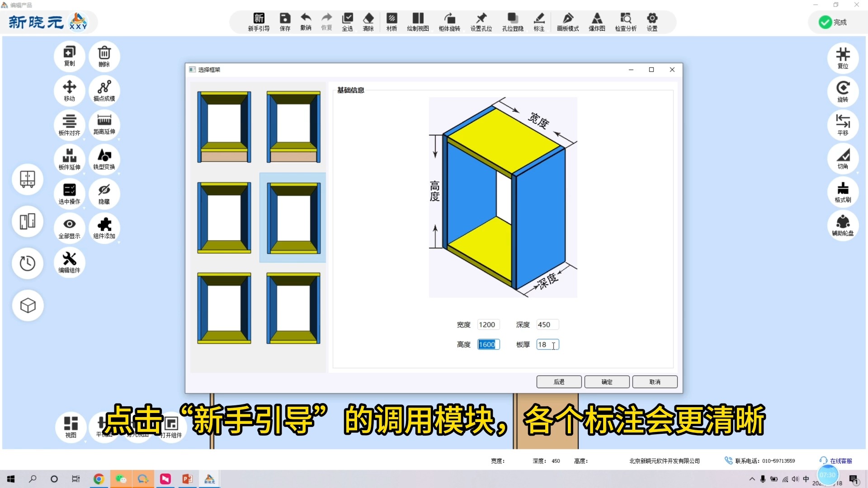Click the 板厚 thickness input field

click(547, 344)
